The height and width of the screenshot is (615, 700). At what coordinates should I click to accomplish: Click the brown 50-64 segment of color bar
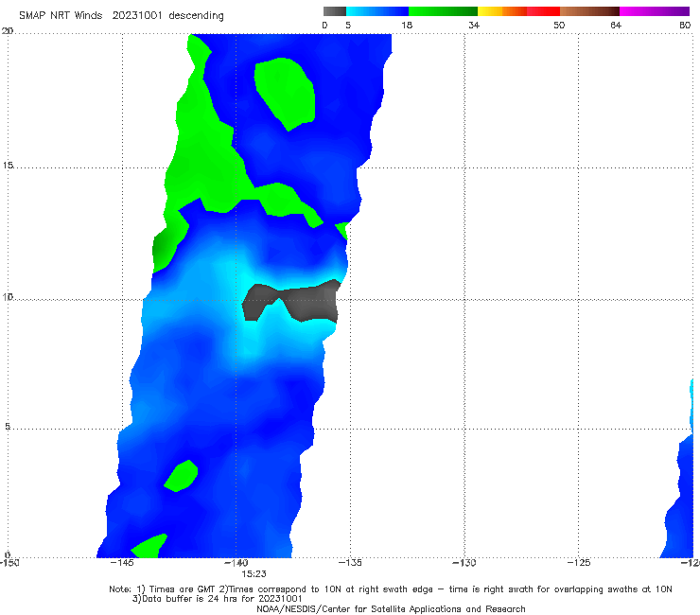point(589,11)
